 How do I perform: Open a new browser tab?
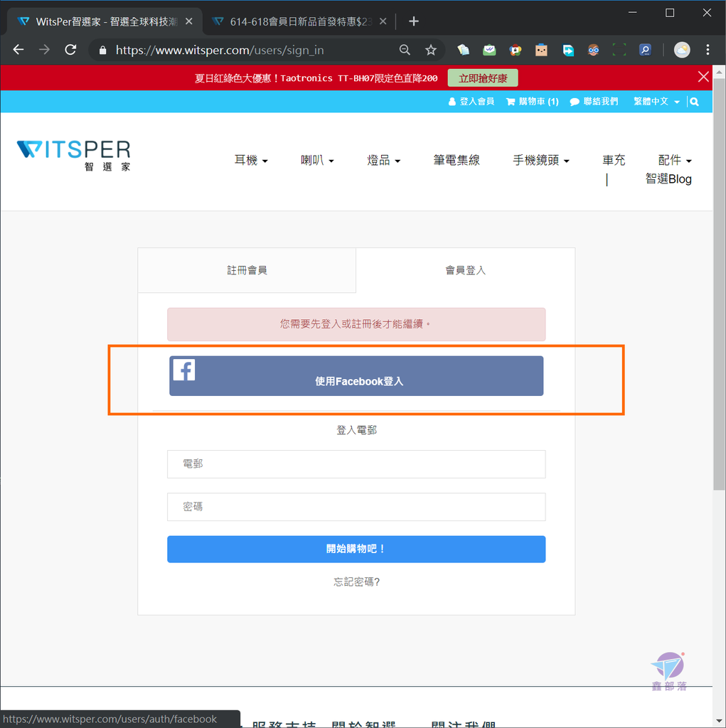pyautogui.click(x=413, y=21)
